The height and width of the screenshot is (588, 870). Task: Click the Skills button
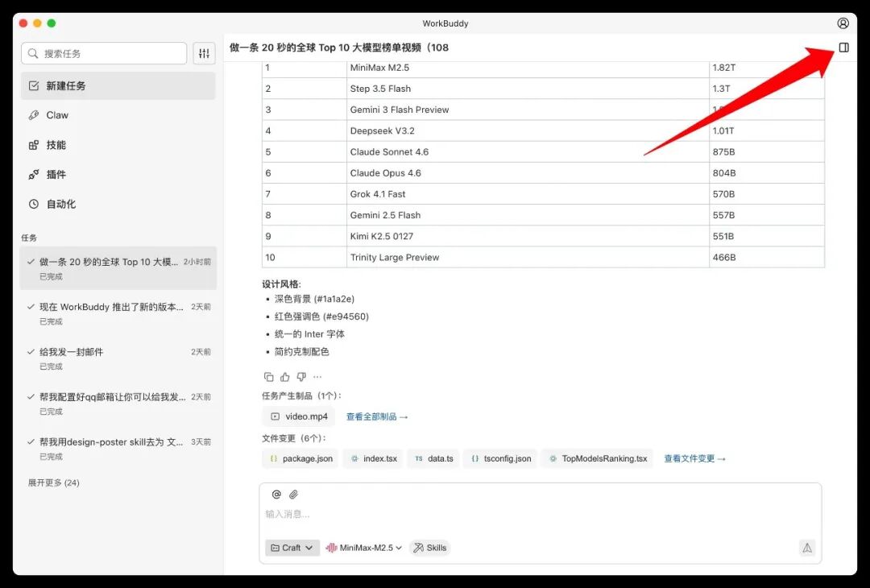tap(430, 548)
